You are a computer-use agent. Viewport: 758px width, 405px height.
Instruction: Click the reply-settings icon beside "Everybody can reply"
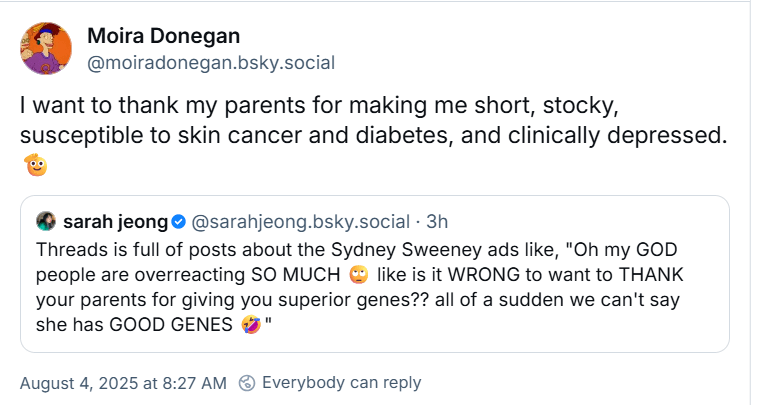pos(247,382)
